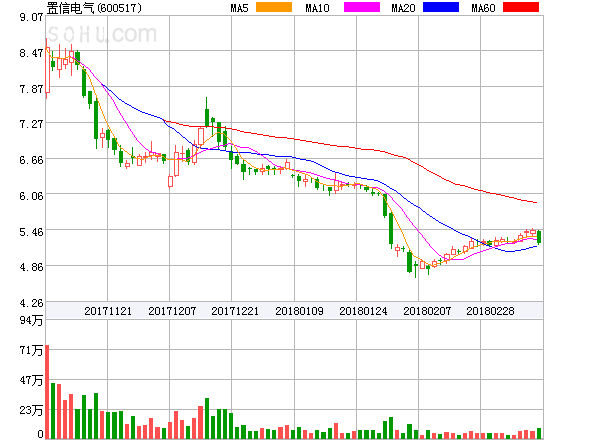600x440 pixels.
Task: Click the 47万 volume axis label
Action: click(x=31, y=380)
